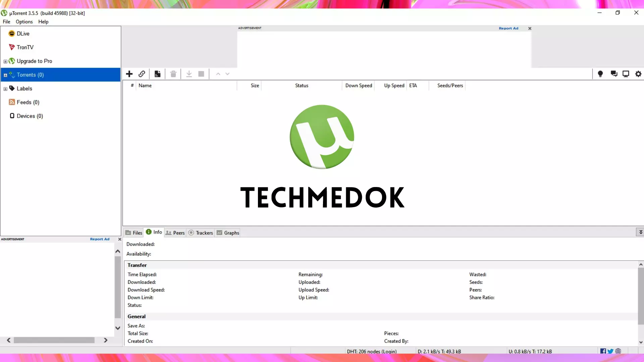
Task: Click Move Up Queue arrow icon
Action: click(x=218, y=74)
